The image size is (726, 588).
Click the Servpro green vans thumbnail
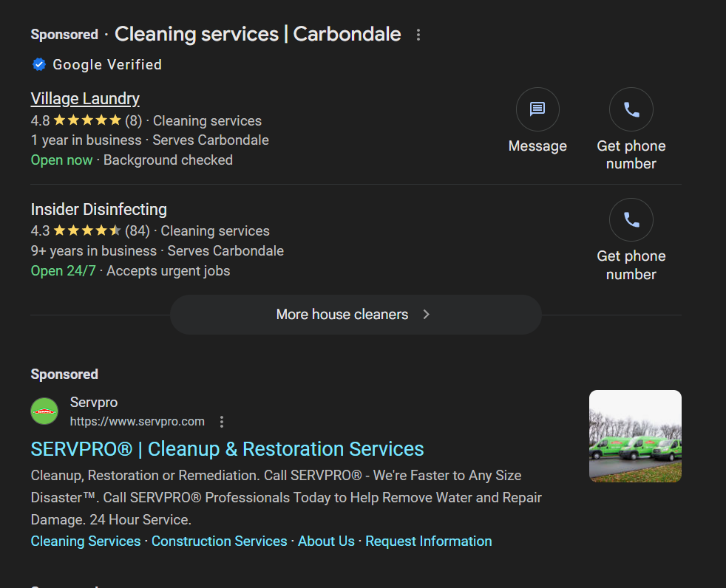[635, 437]
